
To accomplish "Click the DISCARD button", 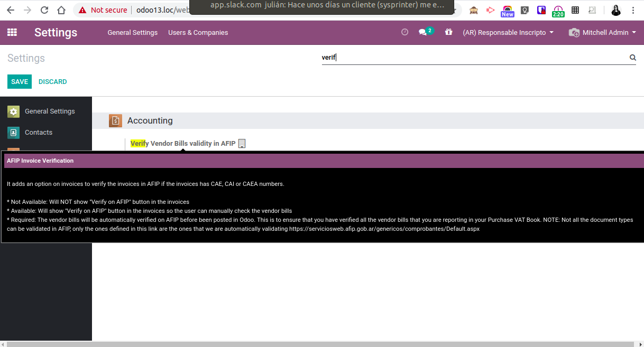I will (53, 81).
